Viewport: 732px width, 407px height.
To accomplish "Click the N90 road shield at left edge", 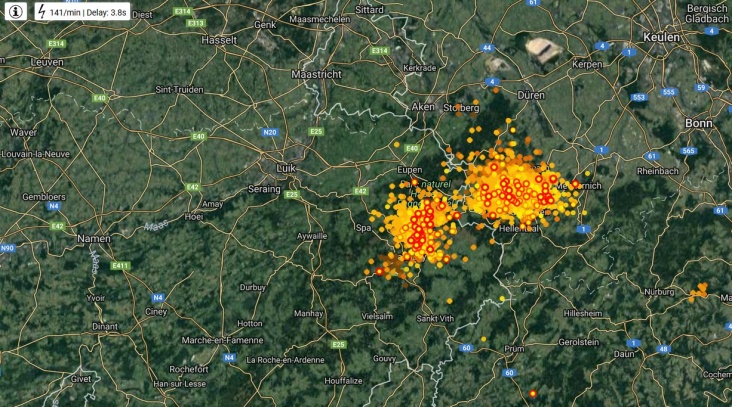I will point(7,248).
